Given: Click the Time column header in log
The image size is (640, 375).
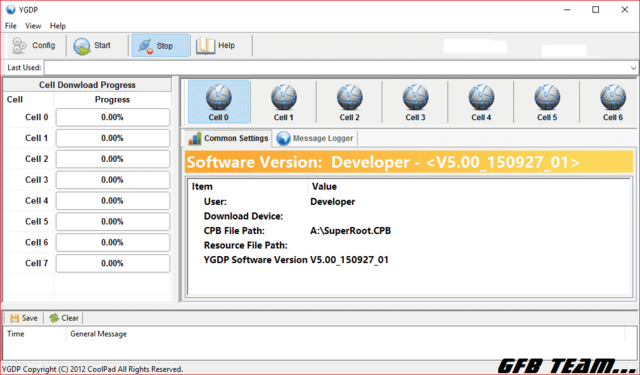Looking at the screenshot, I should tap(16, 334).
